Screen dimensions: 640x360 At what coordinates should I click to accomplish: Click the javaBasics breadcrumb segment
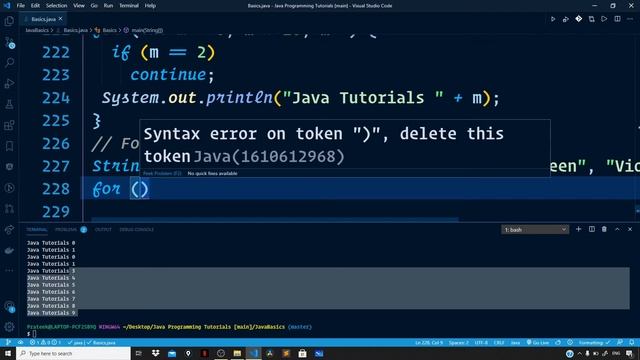tap(37, 30)
